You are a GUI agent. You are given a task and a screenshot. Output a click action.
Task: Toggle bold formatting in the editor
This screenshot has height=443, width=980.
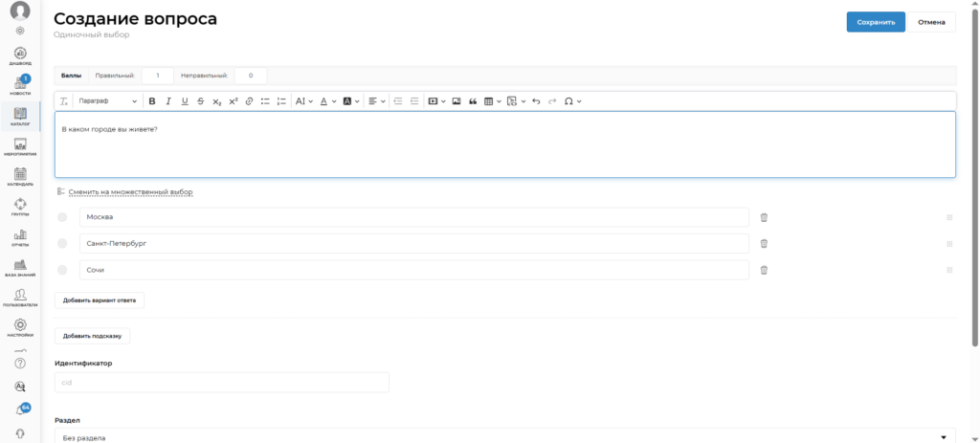point(152,100)
